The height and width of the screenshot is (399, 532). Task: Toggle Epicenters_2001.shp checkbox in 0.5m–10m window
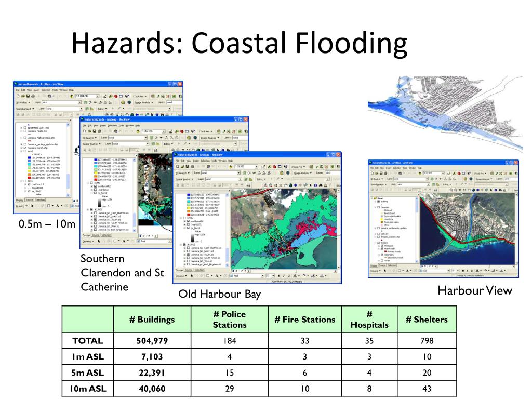pyautogui.click(x=25, y=128)
